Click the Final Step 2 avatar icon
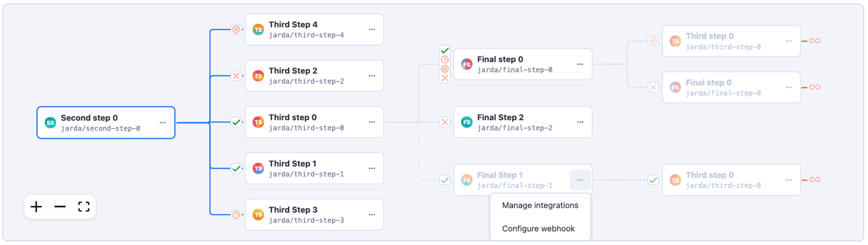 (x=467, y=122)
